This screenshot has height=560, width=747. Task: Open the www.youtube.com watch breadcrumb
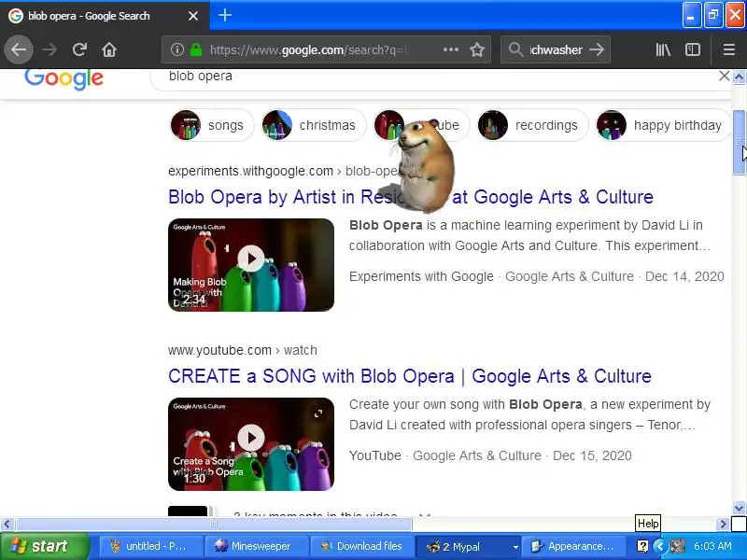click(x=243, y=350)
